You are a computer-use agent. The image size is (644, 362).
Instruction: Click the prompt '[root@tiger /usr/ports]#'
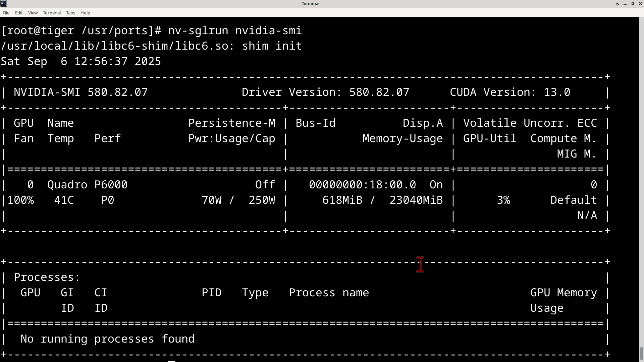(81, 31)
